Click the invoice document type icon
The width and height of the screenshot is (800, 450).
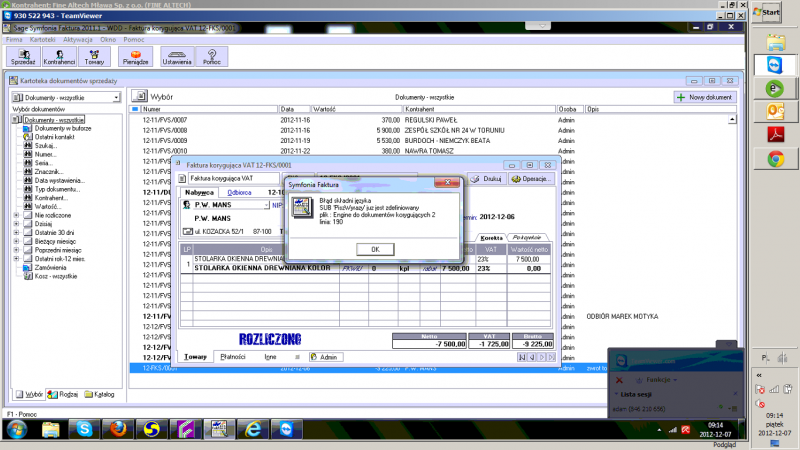pos(182,179)
